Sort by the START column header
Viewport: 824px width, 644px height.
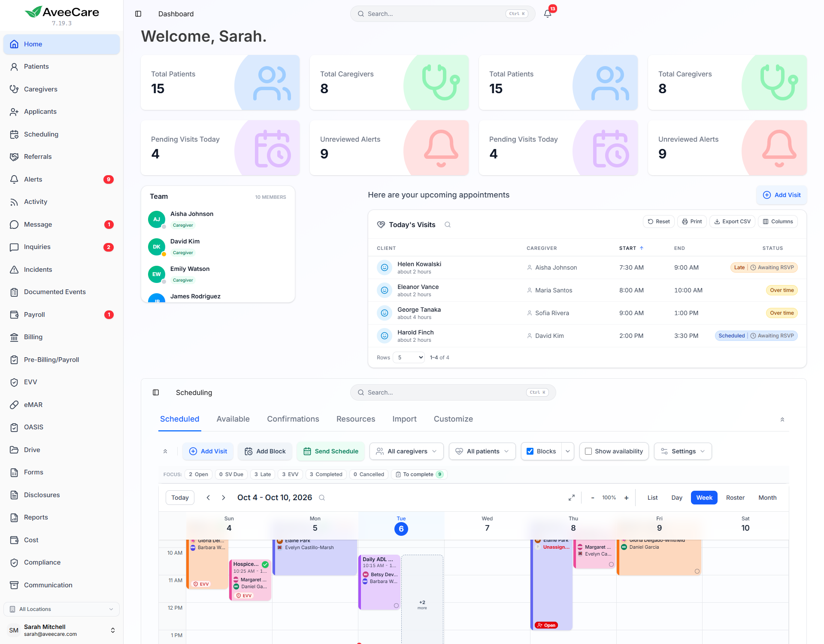(631, 248)
